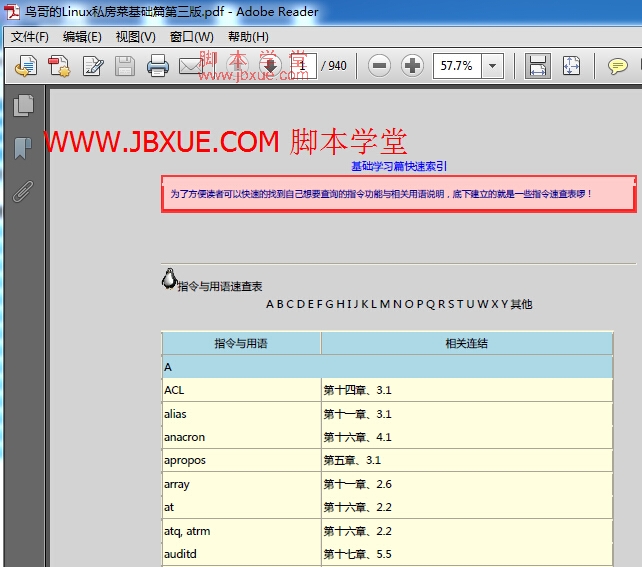The height and width of the screenshot is (567, 642).
Task: Click the 其他 index link
Action: click(521, 304)
